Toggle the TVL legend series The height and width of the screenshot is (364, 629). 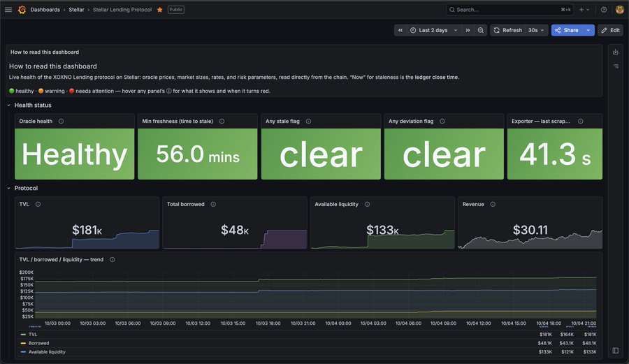click(33, 335)
